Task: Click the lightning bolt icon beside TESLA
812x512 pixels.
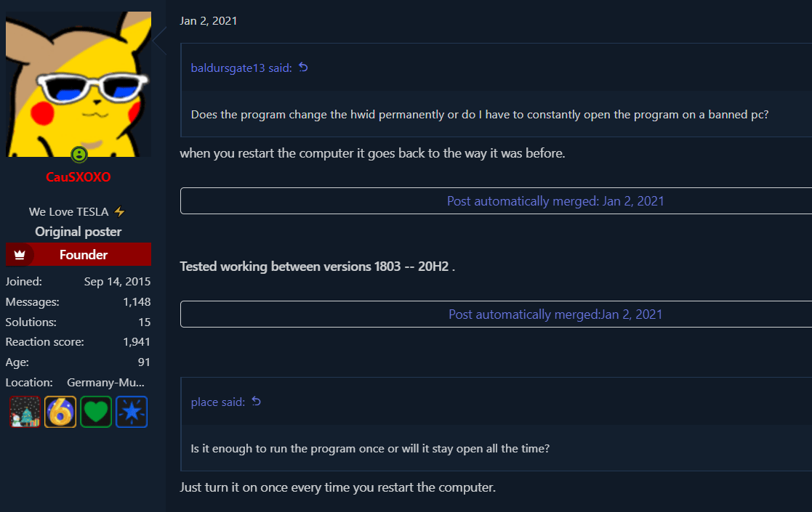Action: pyautogui.click(x=120, y=211)
